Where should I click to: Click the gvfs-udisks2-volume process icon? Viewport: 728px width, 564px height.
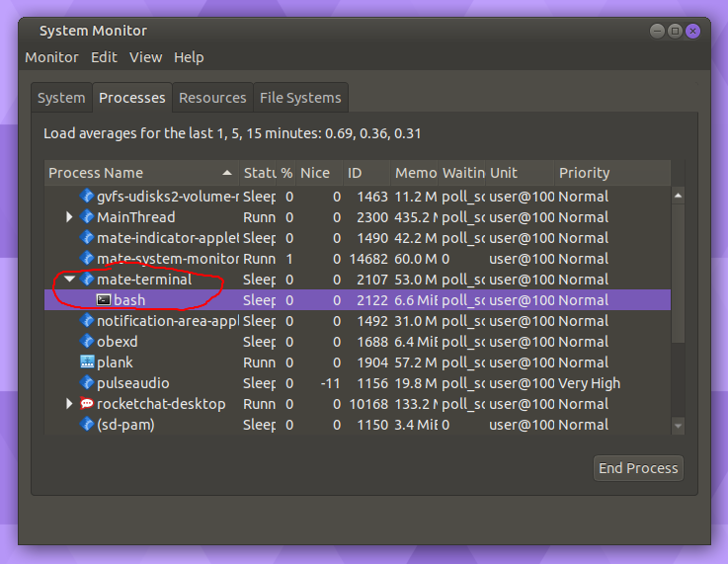coord(87,197)
